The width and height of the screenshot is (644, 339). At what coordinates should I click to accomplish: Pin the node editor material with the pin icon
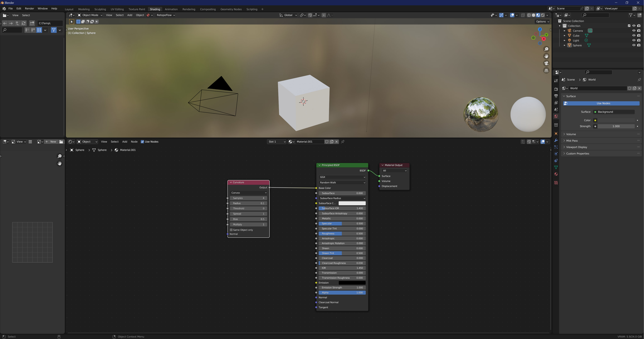tap(343, 141)
